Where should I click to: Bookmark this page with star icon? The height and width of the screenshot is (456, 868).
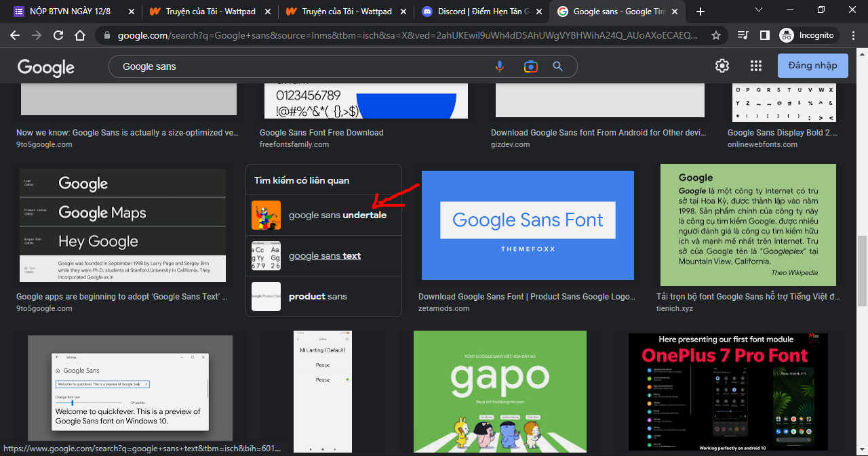(716, 35)
